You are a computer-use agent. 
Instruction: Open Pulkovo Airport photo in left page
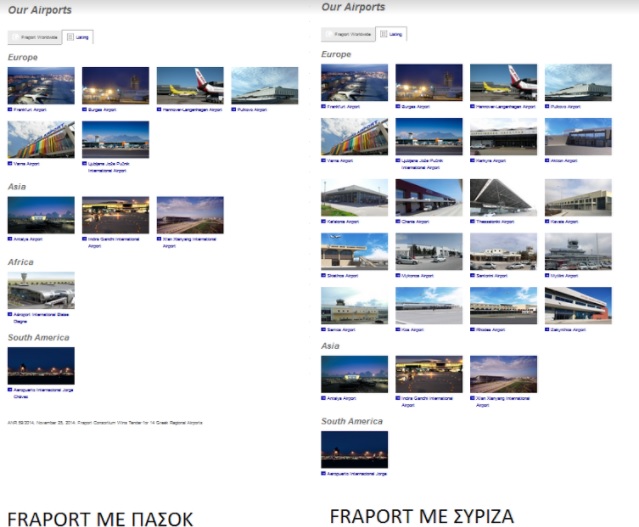coord(265,86)
